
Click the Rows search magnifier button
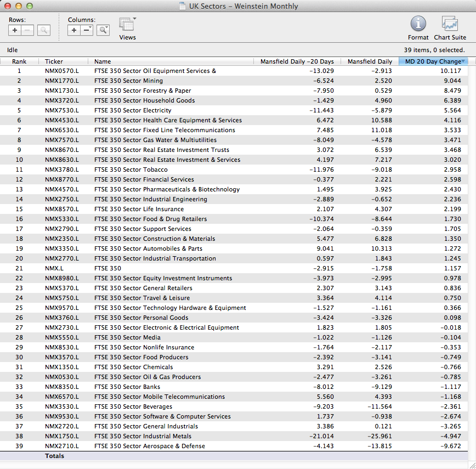(x=44, y=31)
